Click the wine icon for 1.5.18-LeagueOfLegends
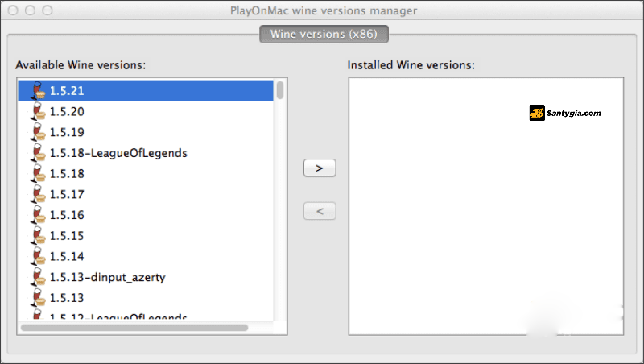This screenshot has width=644, height=364. coord(38,153)
